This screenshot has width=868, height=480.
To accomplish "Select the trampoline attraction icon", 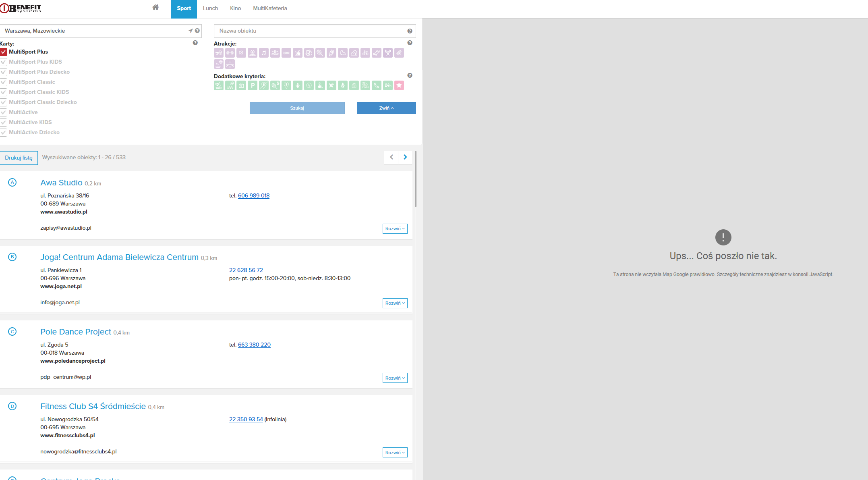I will click(230, 64).
